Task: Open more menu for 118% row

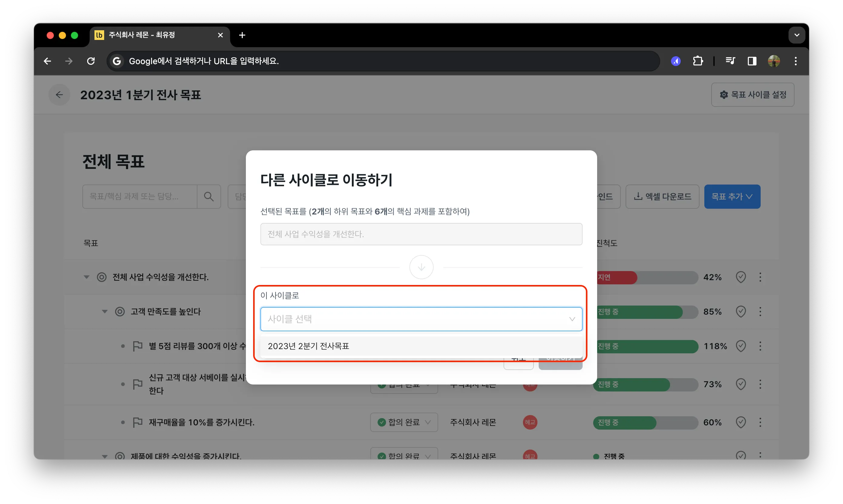Action: (760, 346)
